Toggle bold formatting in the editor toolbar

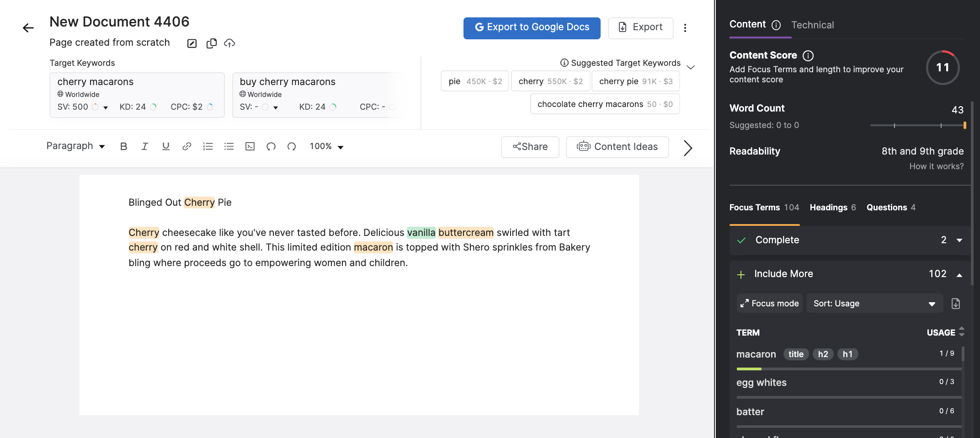123,146
